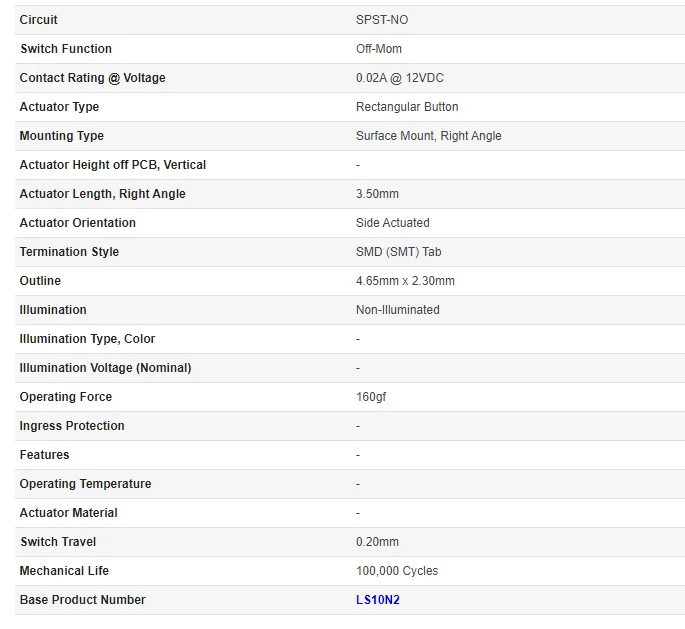Viewport: 685px width, 629px height.
Task: Click the '160gf' operating force value
Action: pyautogui.click(x=371, y=397)
